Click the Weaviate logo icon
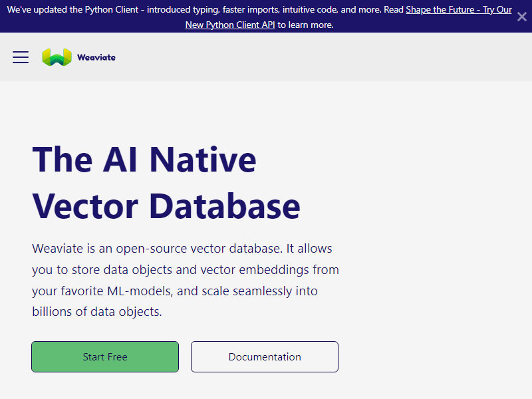Image resolution: width=532 pixels, height=399 pixels. [57, 57]
